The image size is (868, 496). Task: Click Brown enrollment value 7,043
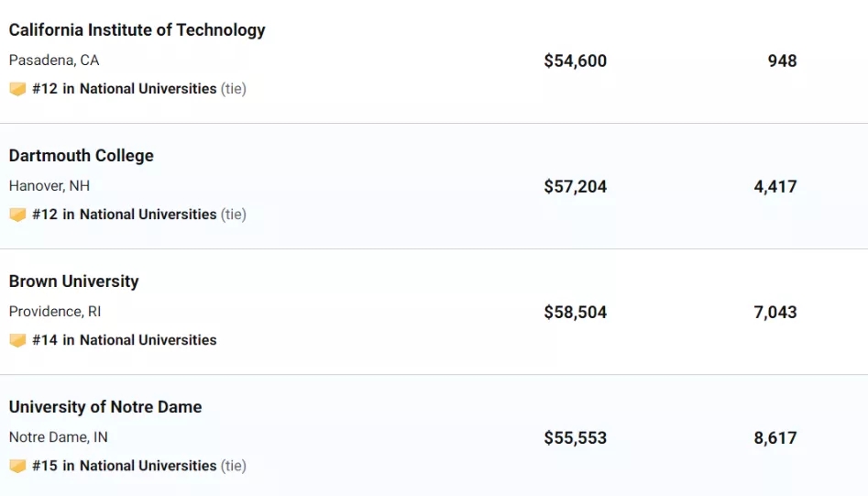pyautogui.click(x=775, y=313)
